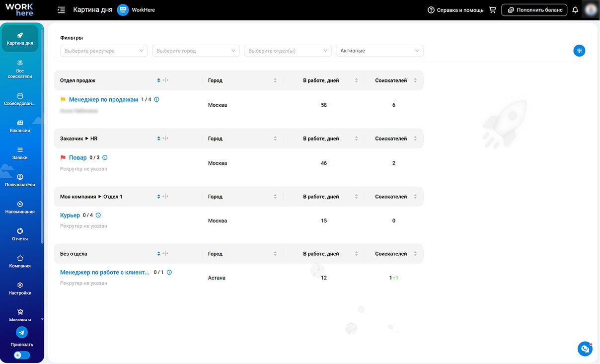Open Отчеты section in the sidebar
Image resolution: width=600 pixels, height=364 pixels.
tap(20, 234)
